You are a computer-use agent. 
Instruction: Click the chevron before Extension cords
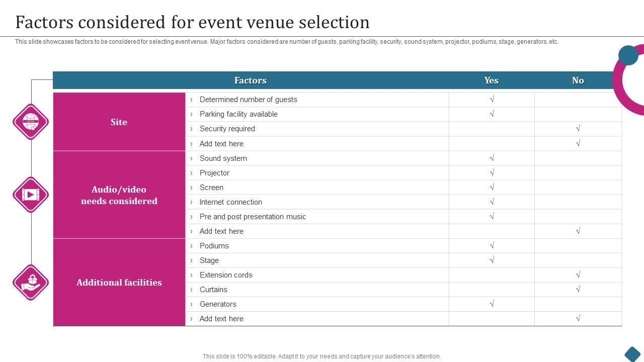[x=191, y=275]
